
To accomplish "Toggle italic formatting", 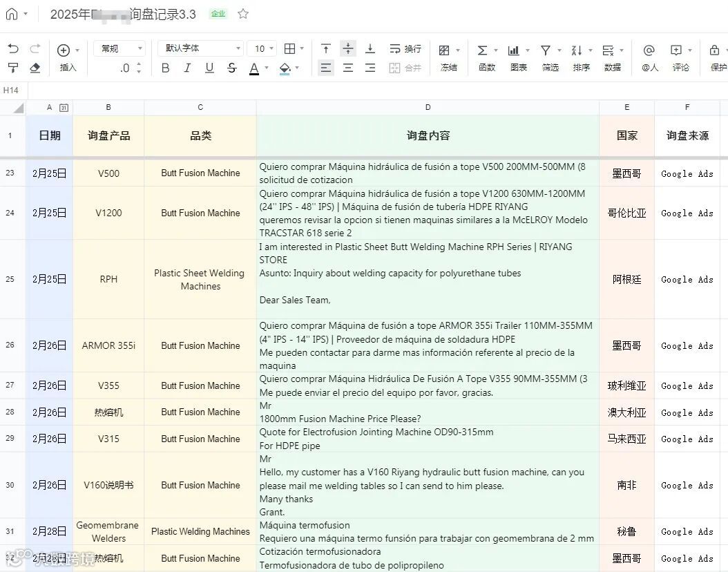I will [187, 68].
